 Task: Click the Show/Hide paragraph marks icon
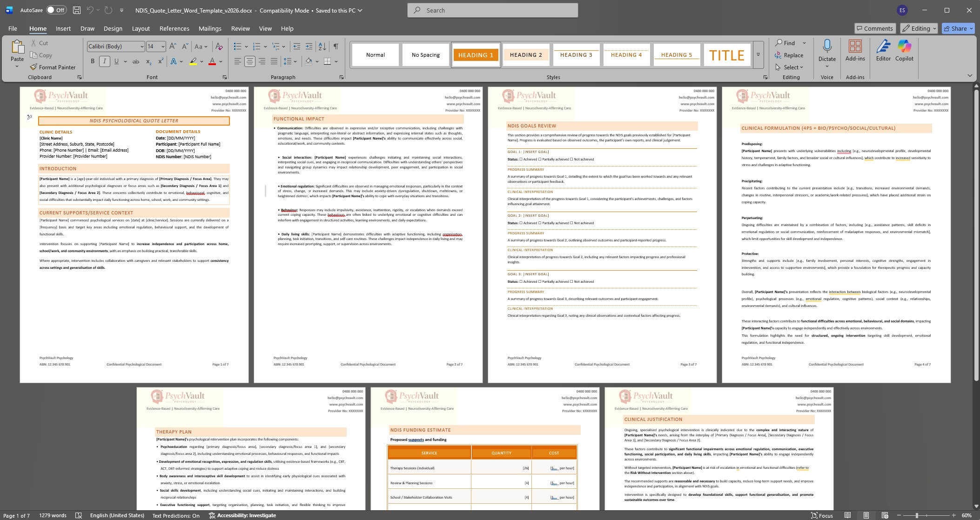tap(336, 46)
